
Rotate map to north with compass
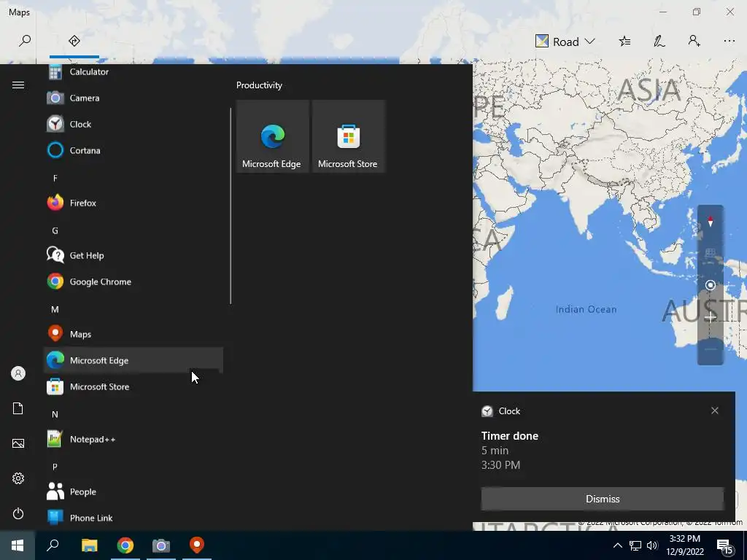coord(711,222)
